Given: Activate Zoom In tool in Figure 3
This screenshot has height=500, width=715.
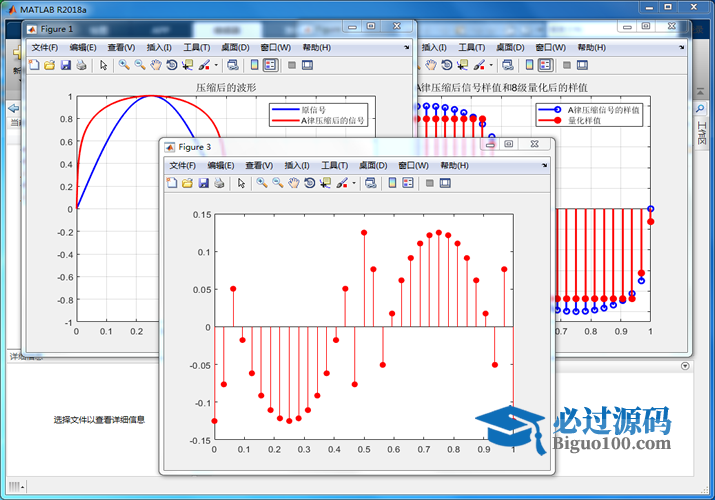Looking at the screenshot, I should [262, 183].
